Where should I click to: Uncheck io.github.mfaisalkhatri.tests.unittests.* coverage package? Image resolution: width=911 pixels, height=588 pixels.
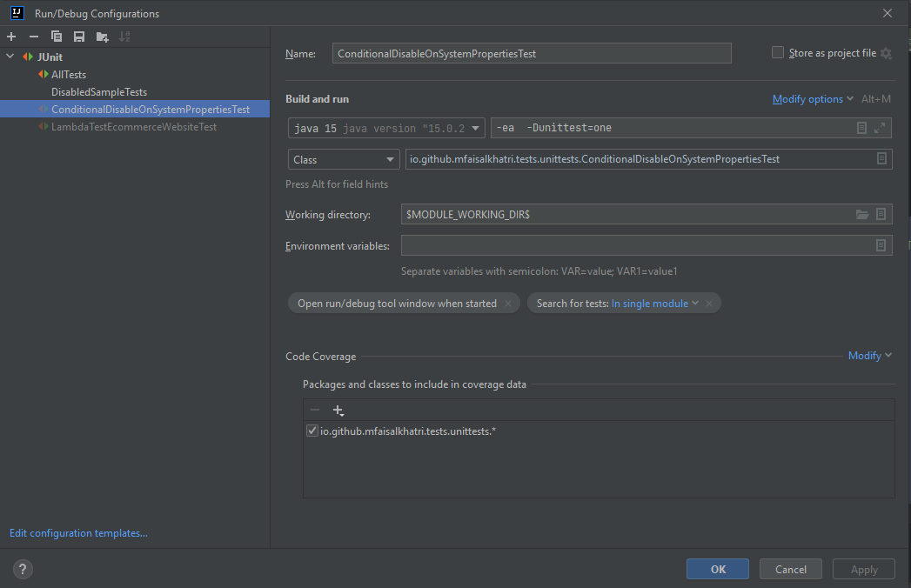(312, 431)
